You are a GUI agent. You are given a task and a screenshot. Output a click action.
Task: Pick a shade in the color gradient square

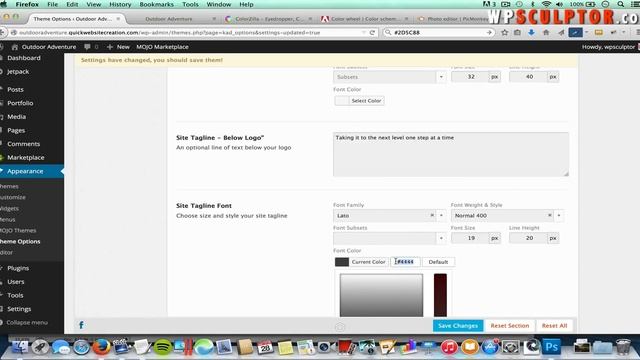(x=381, y=295)
